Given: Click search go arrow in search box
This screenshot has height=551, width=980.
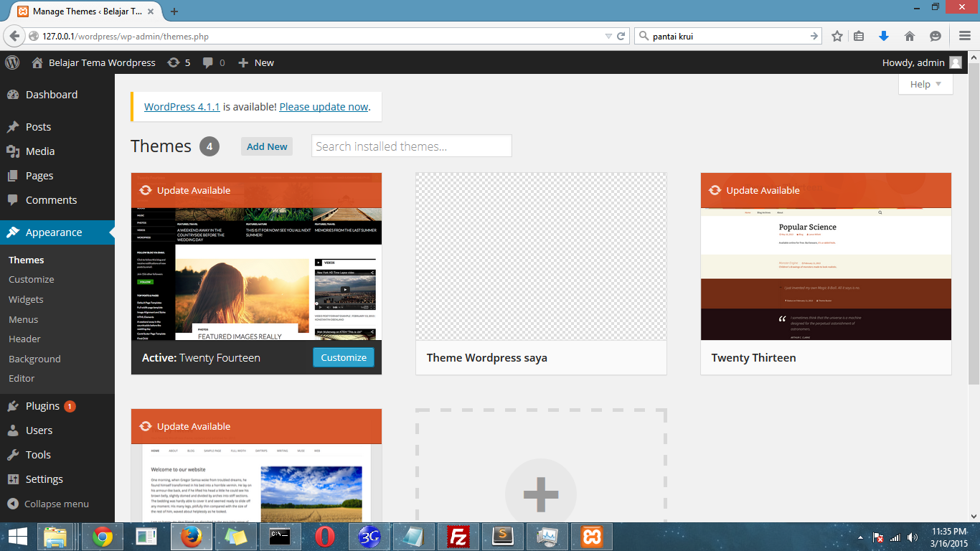Looking at the screenshot, I should 814,36.
